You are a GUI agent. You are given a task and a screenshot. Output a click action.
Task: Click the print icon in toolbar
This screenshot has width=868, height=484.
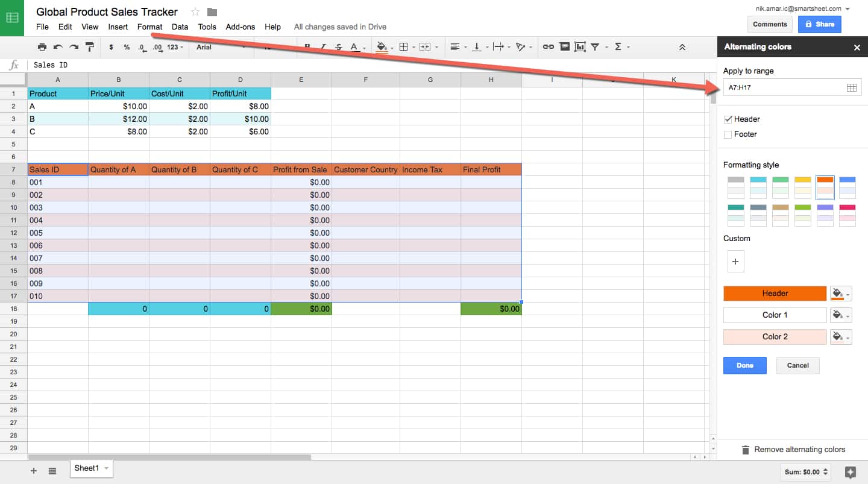(42, 47)
